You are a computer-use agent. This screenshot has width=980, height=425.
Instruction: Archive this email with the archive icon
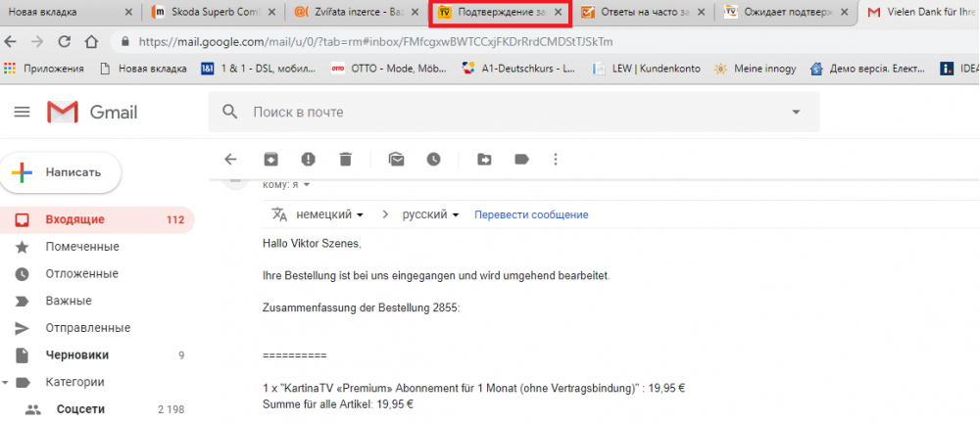(x=270, y=160)
